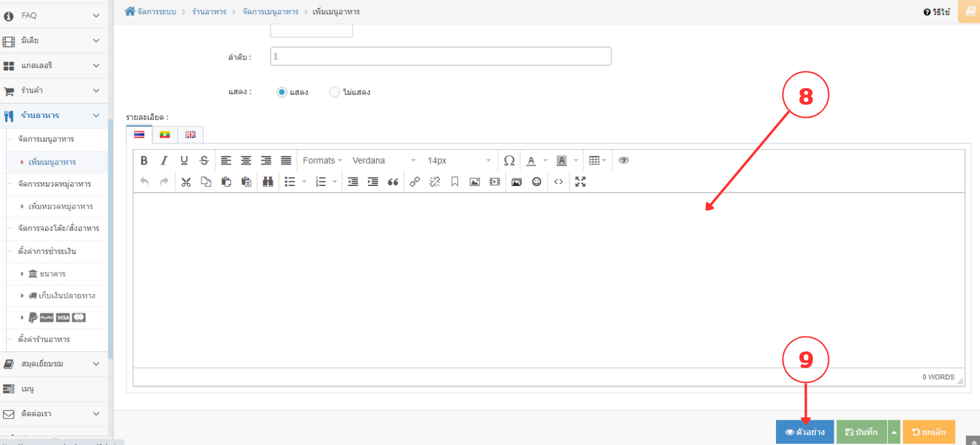980x445 pixels.
Task: Click the ลำดับ order input field
Action: click(x=441, y=56)
